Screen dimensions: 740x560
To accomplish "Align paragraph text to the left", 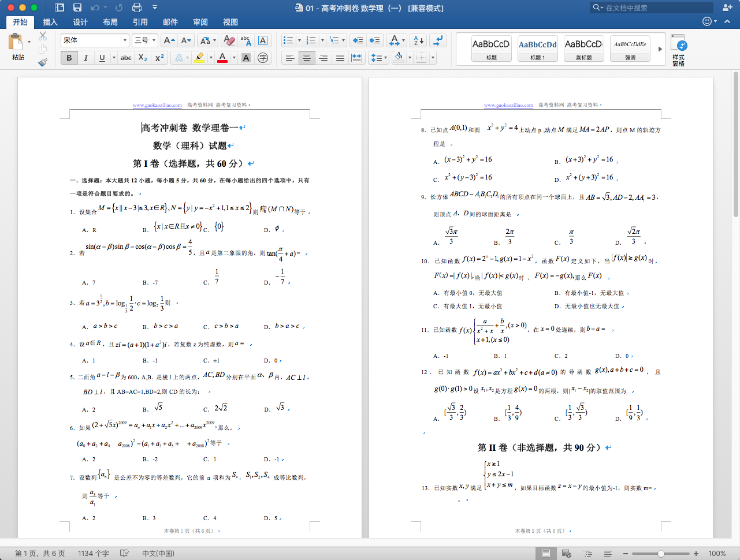I will [290, 58].
